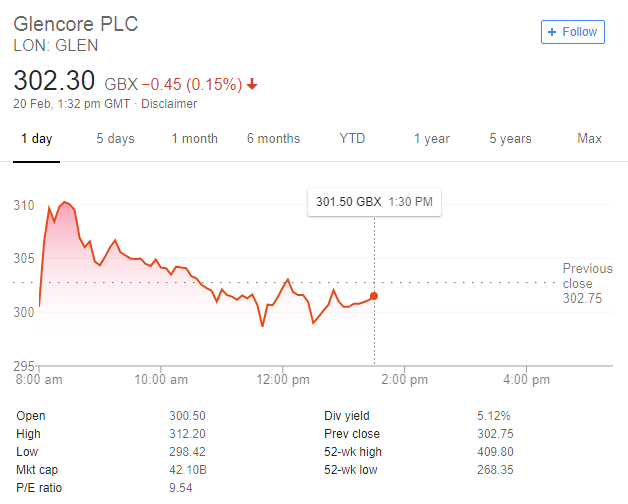Click the 301.50 GBX tooltip box
The image size is (628, 504).
pyautogui.click(x=374, y=202)
